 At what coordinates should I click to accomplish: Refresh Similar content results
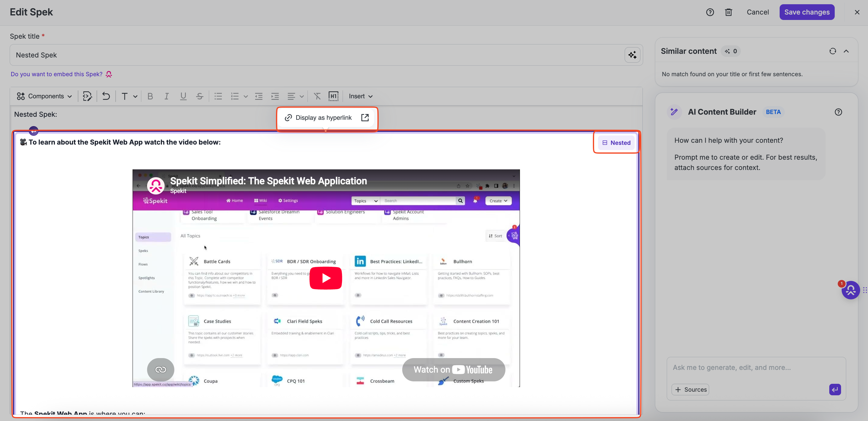point(833,51)
